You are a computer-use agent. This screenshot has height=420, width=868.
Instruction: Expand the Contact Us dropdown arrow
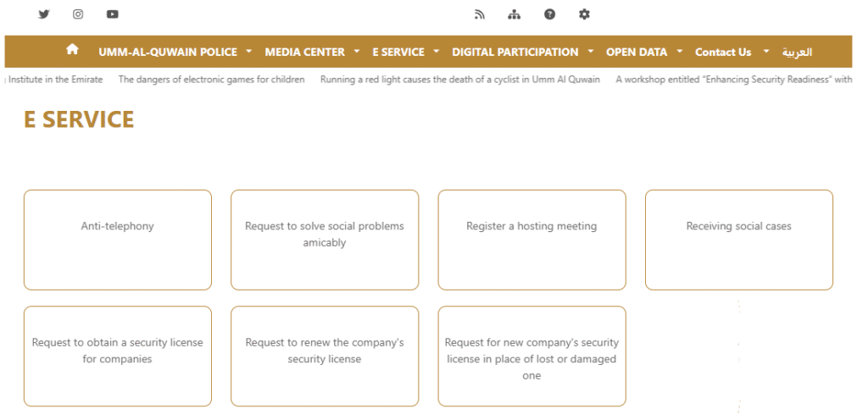coord(766,52)
